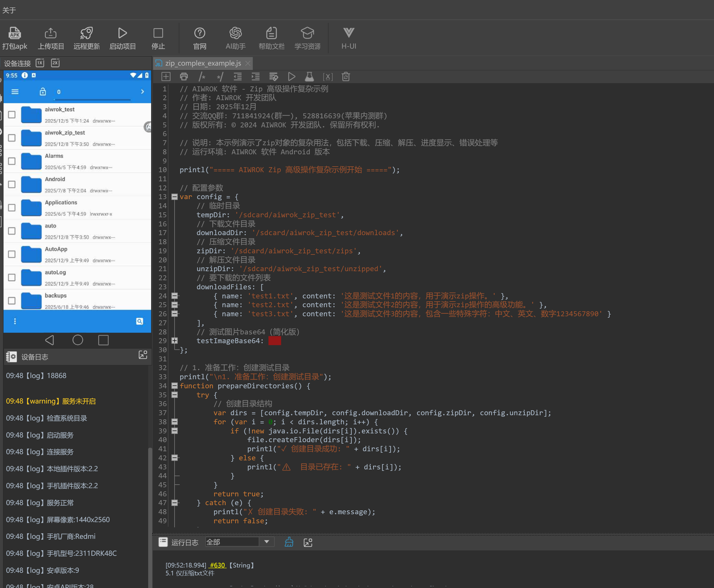Run script with editor play icon
The image size is (714, 588).
coord(291,77)
